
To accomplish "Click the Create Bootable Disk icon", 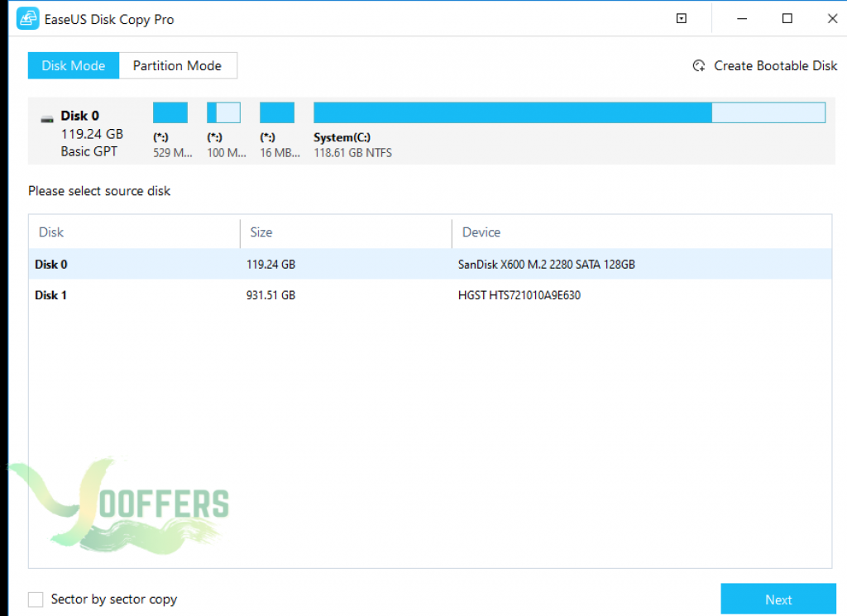I will coord(698,66).
